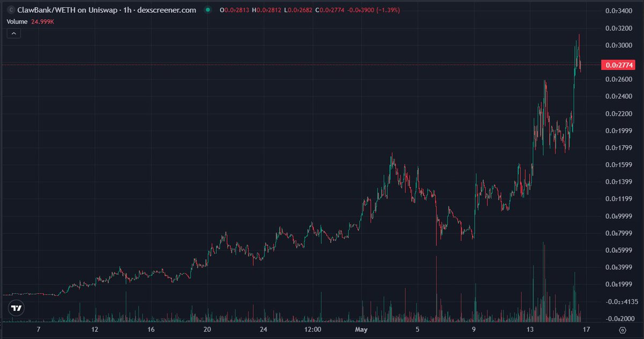Click the 0.0₇3200 price axis label
The width and height of the screenshot is (644, 339).
pos(620,28)
